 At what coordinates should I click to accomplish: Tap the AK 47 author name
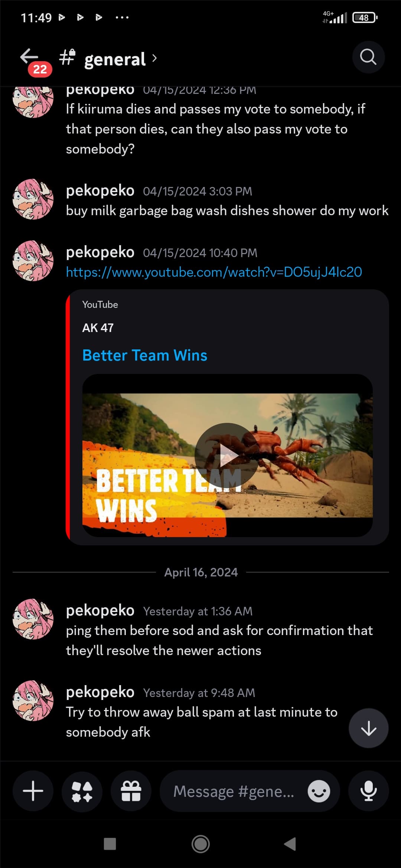[98, 328]
